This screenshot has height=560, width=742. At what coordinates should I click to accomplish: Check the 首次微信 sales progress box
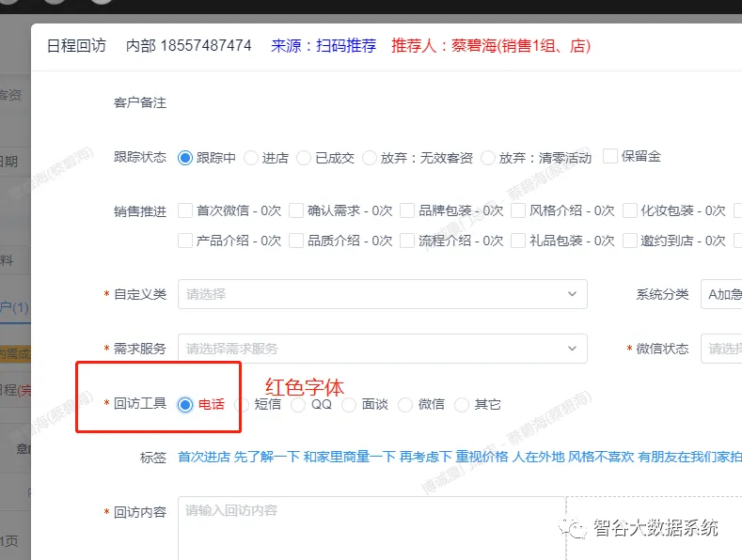pyautogui.click(x=185, y=210)
